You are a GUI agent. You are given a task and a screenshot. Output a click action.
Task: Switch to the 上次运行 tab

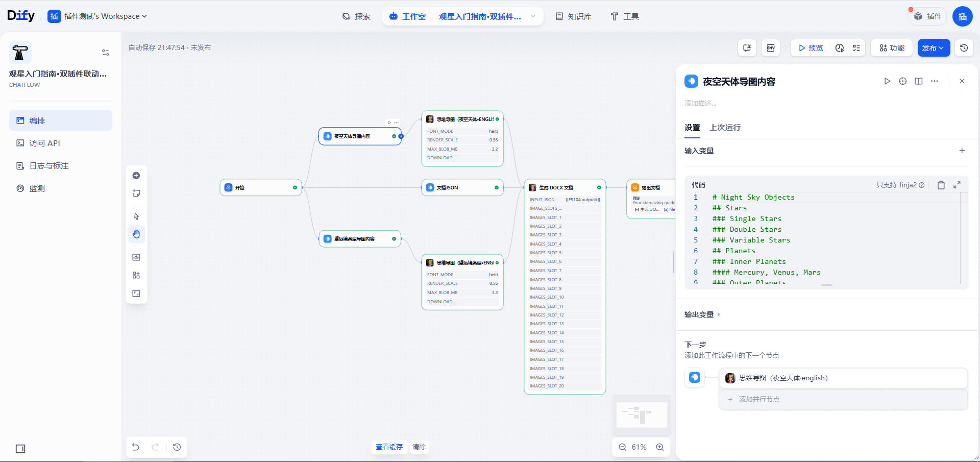(725, 128)
